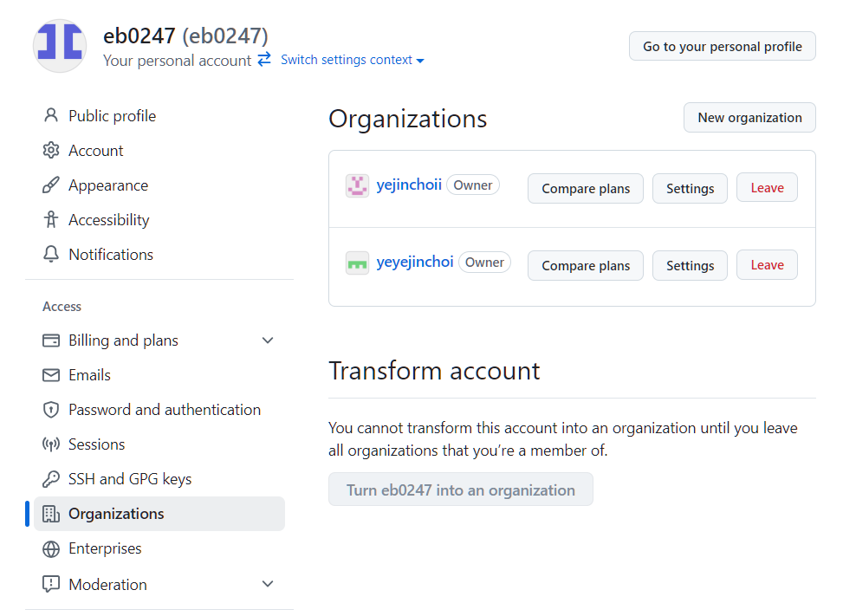The width and height of the screenshot is (843, 616).
Task: Go to your personal profile
Action: click(722, 46)
